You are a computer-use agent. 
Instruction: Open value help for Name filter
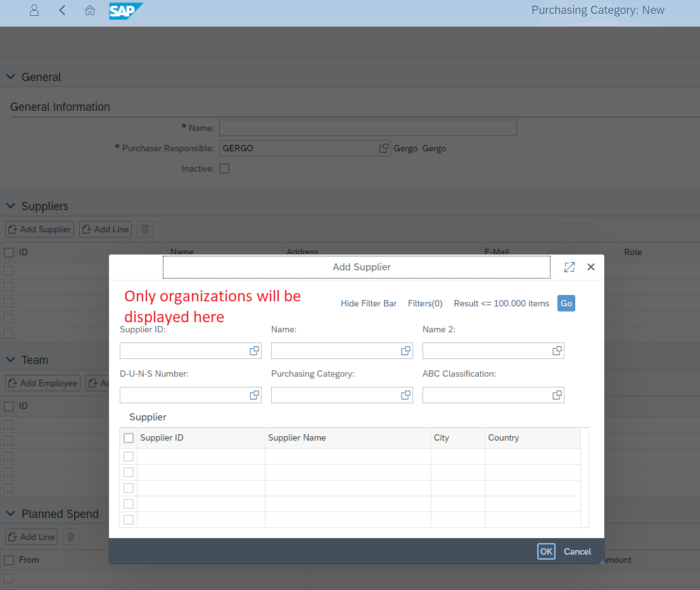[405, 351]
